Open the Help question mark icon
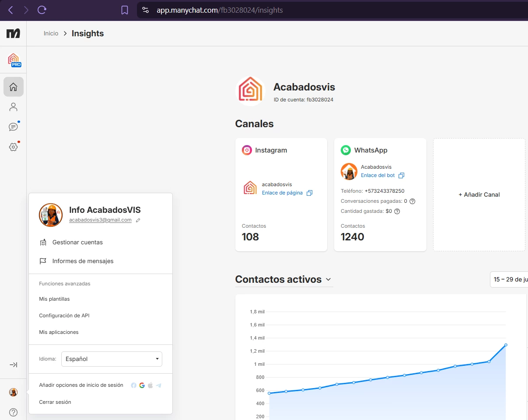 14,412
